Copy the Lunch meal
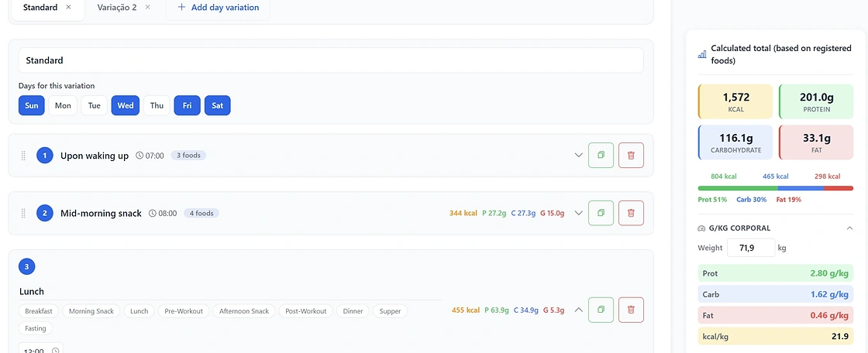Viewport: 868px width, 353px height. tap(601, 310)
